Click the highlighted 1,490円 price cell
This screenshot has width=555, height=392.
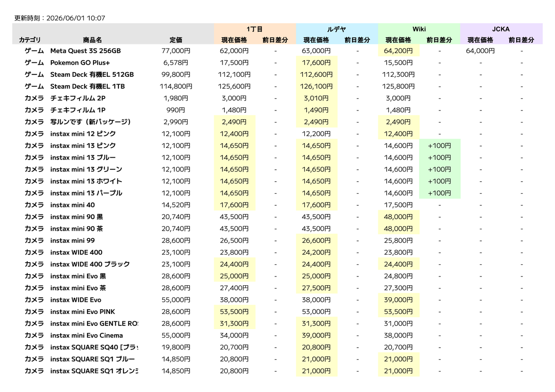click(316, 110)
